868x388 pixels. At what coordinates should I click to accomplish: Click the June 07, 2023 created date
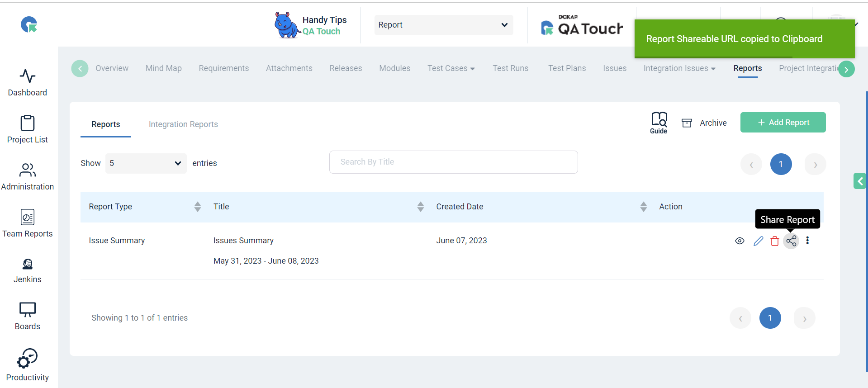[x=461, y=241]
